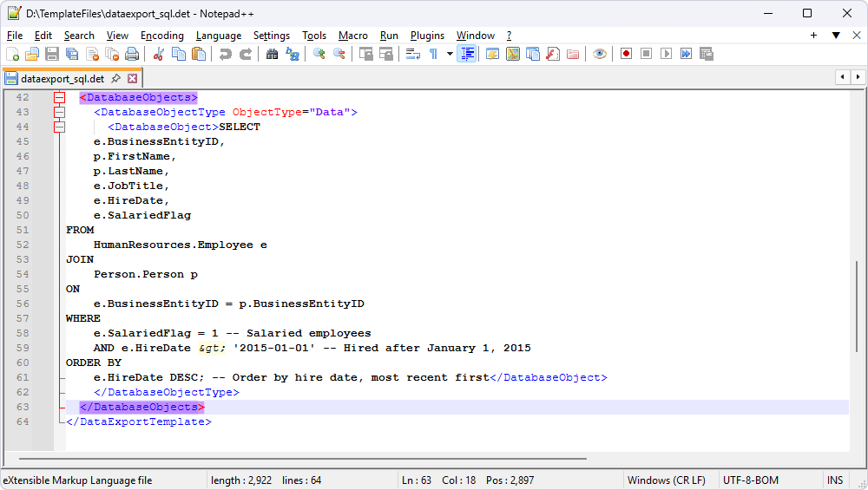Close the current file with the Close icon
Viewport: 868px width, 490px height.
pos(92,54)
